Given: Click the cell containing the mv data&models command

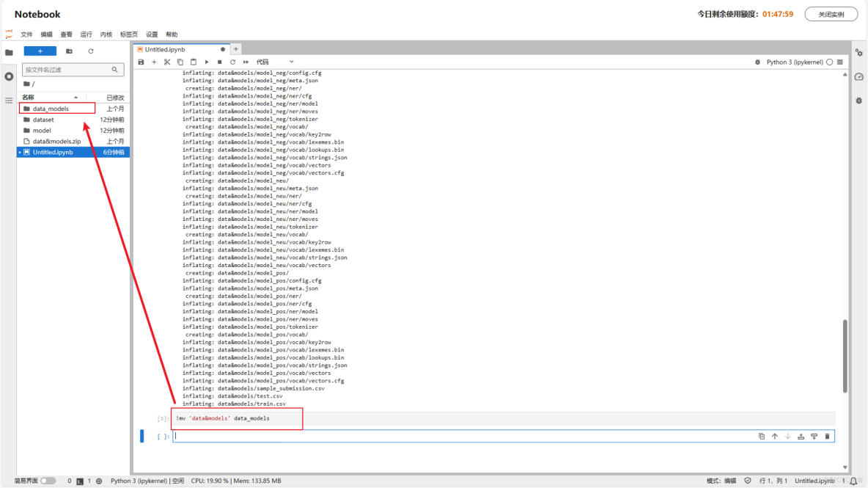Looking at the screenshot, I should [503, 418].
